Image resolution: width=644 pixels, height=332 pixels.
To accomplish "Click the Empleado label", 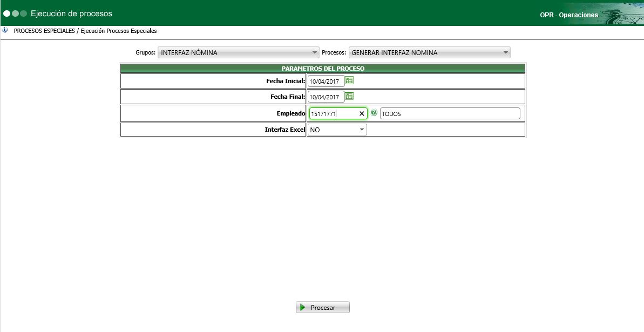I will pos(291,113).
